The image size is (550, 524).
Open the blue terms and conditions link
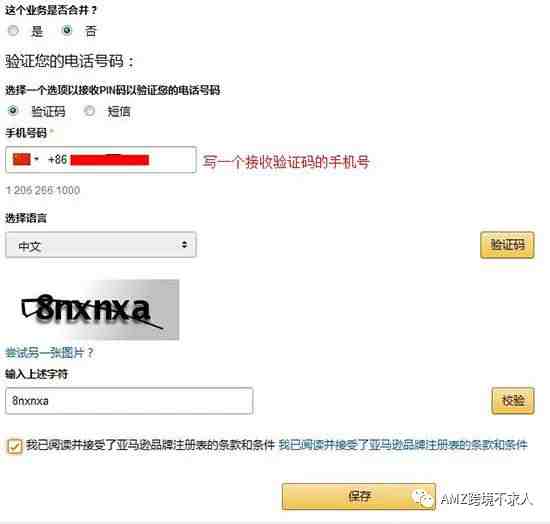pos(403,445)
